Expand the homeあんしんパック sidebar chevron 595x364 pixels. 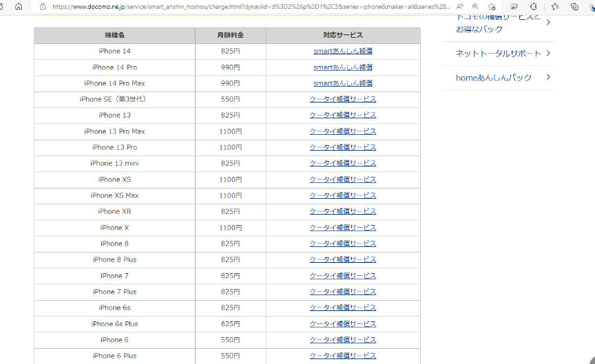(x=548, y=78)
